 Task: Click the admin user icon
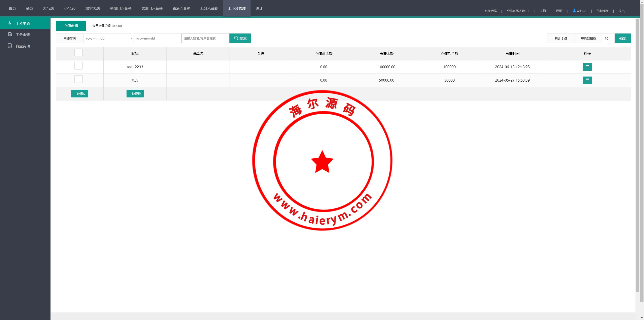tap(574, 11)
